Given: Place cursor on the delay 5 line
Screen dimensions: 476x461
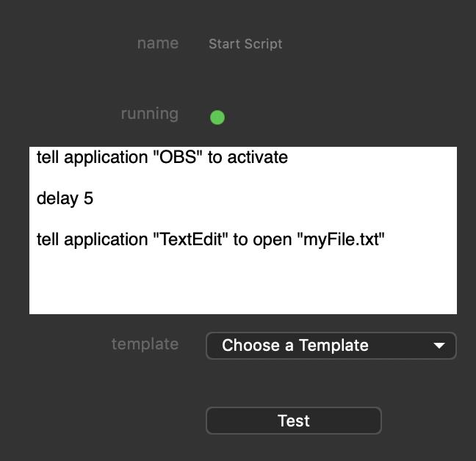Looking at the screenshot, I should (x=65, y=198).
